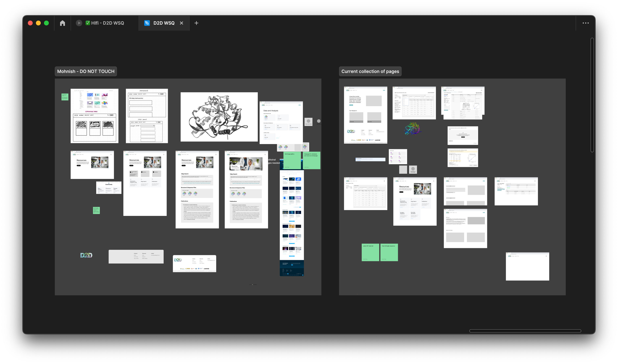Select the 'Gel image gallery' sticky note
This screenshot has width=618, height=364.
pyautogui.click(x=292, y=161)
